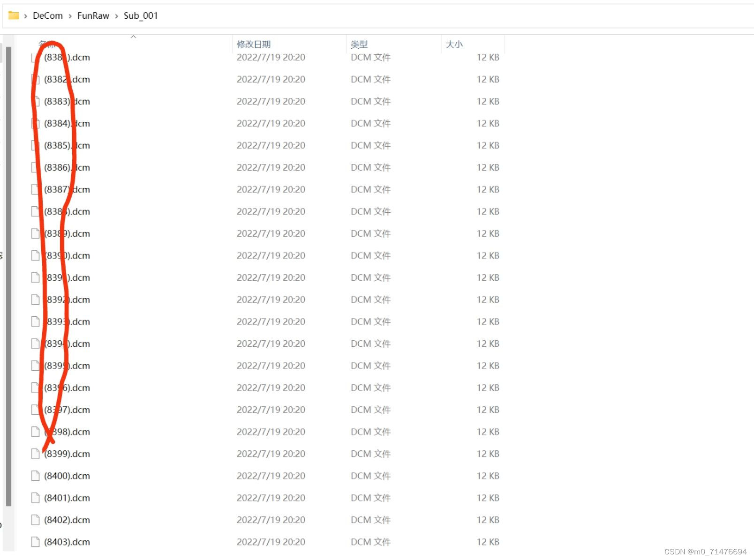
Task: Sort by 修改日期 column header
Action: pyautogui.click(x=254, y=44)
